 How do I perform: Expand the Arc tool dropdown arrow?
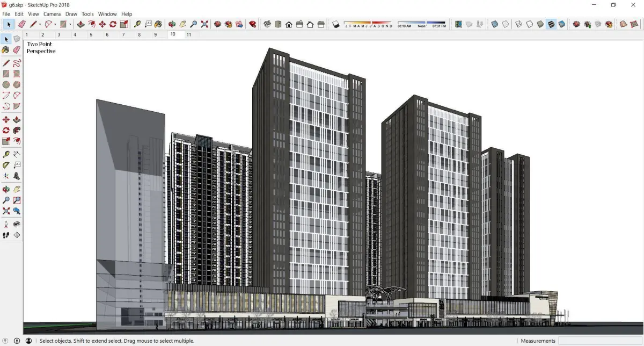(x=55, y=24)
